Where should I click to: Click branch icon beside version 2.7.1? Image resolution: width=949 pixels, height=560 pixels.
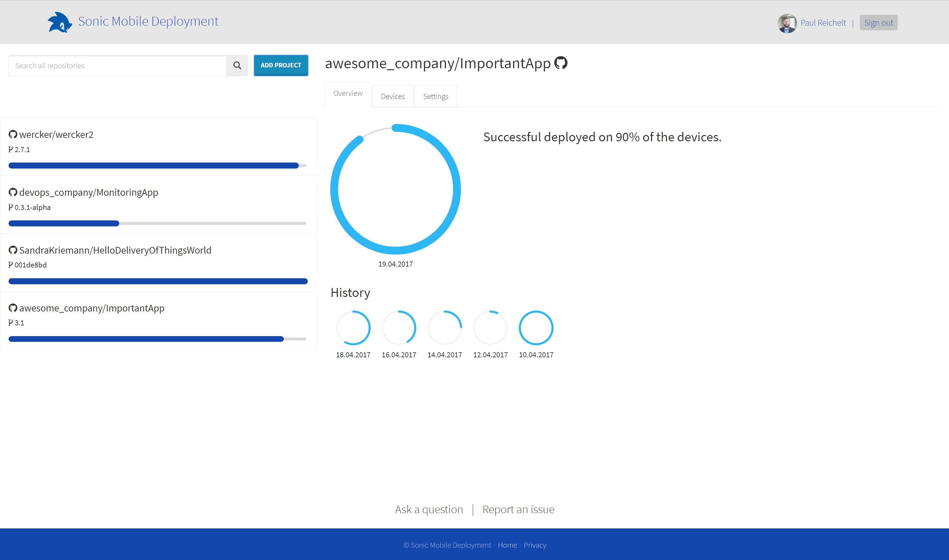click(x=11, y=150)
